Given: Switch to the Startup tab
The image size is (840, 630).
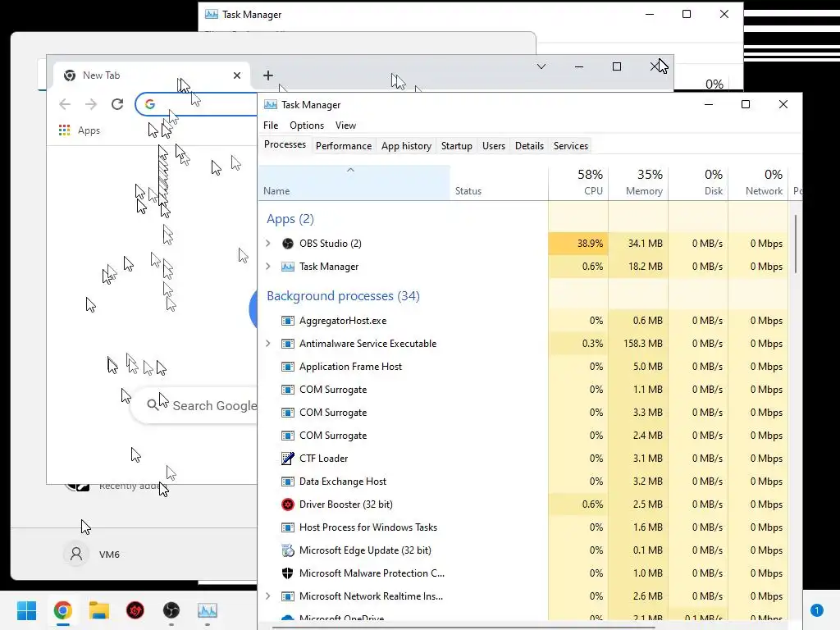Looking at the screenshot, I should [456, 146].
